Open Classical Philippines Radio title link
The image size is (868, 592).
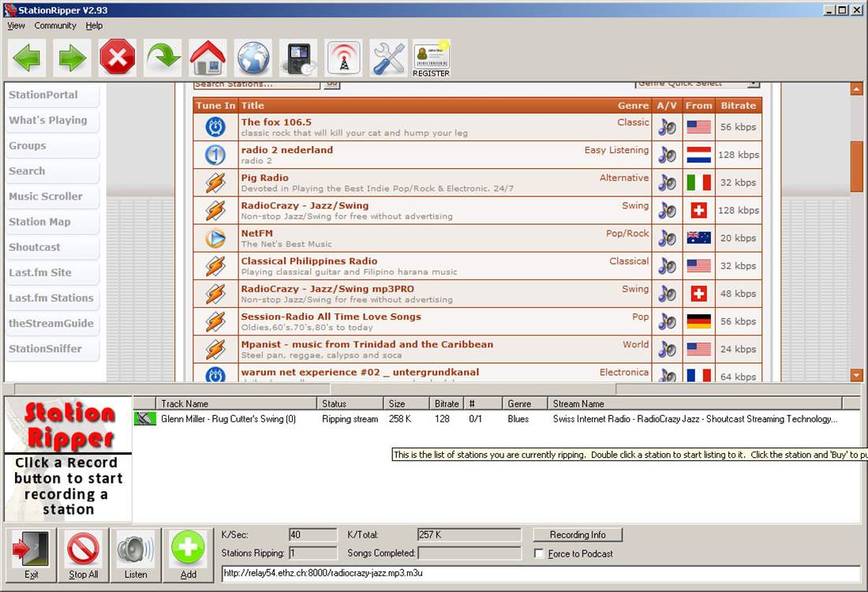[x=309, y=260]
